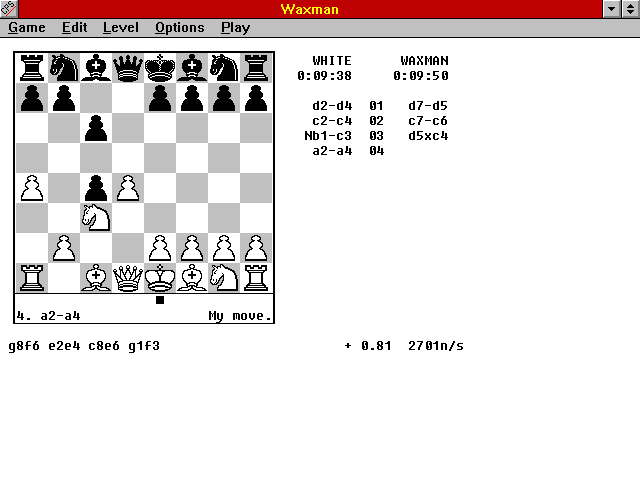
Task: Click move list entry c2-c4
Action: [x=332, y=121]
